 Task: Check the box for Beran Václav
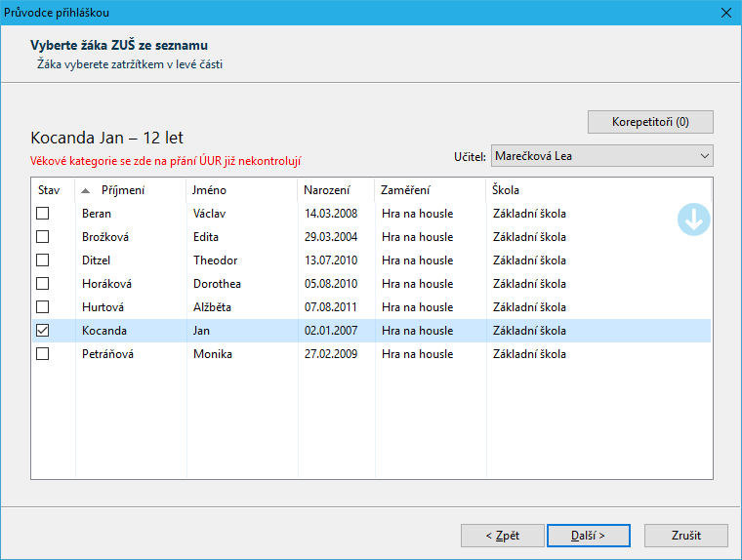tap(43, 214)
